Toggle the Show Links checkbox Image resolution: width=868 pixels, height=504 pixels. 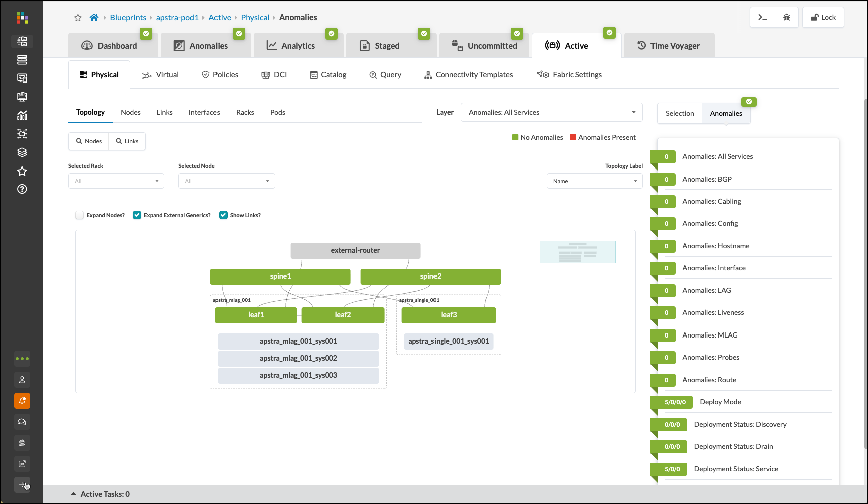tap(224, 215)
